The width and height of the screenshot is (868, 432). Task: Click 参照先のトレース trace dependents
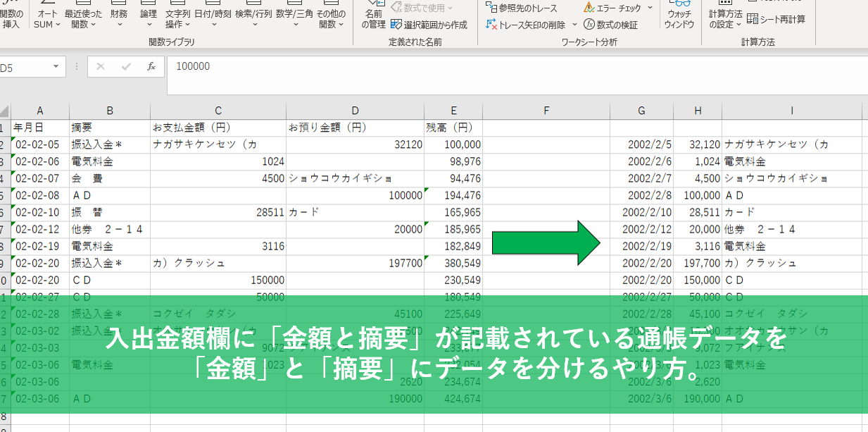522,8
